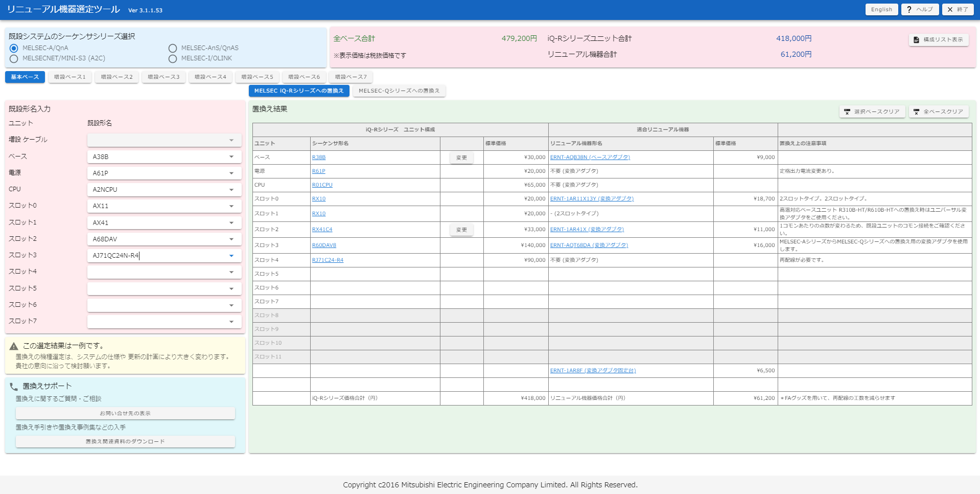Open RX10 link in スロット0 row
Image resolution: width=980 pixels, height=494 pixels.
click(319, 199)
